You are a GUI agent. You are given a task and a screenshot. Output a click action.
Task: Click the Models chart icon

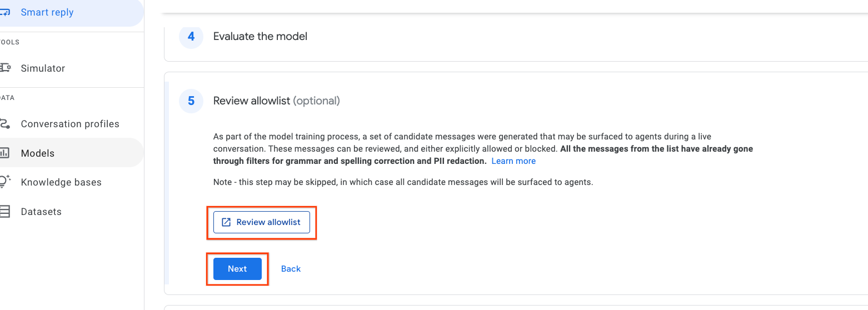(x=4, y=153)
